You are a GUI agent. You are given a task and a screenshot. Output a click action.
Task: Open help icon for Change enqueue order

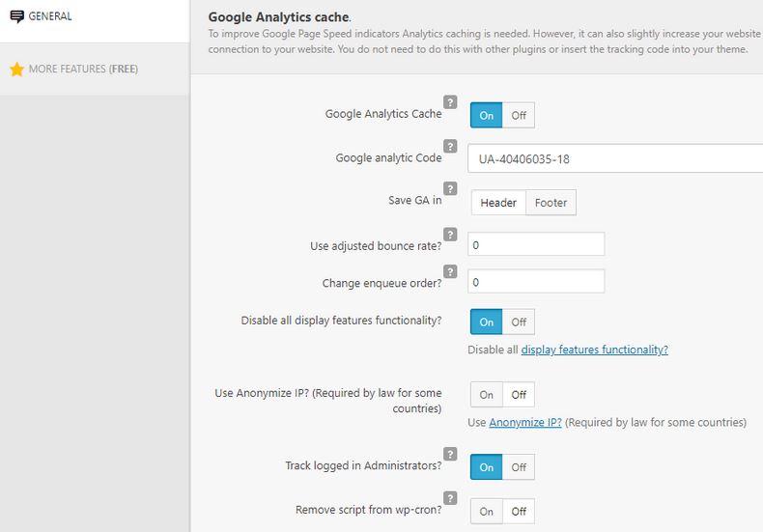pyautogui.click(x=450, y=271)
